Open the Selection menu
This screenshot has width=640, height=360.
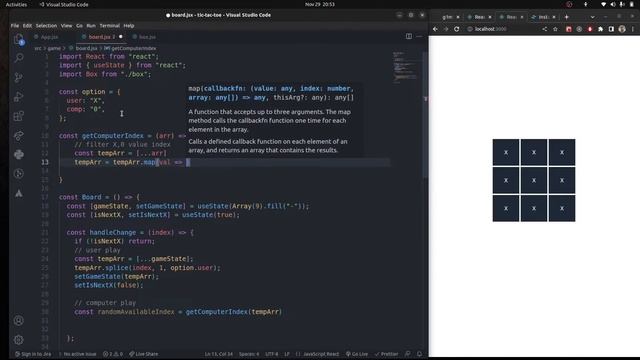coord(46,25)
